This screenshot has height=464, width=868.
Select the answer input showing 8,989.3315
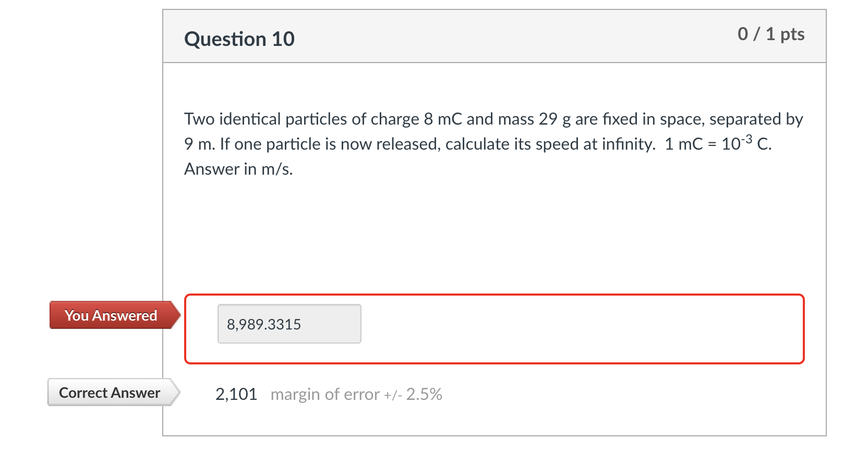pyautogui.click(x=289, y=324)
